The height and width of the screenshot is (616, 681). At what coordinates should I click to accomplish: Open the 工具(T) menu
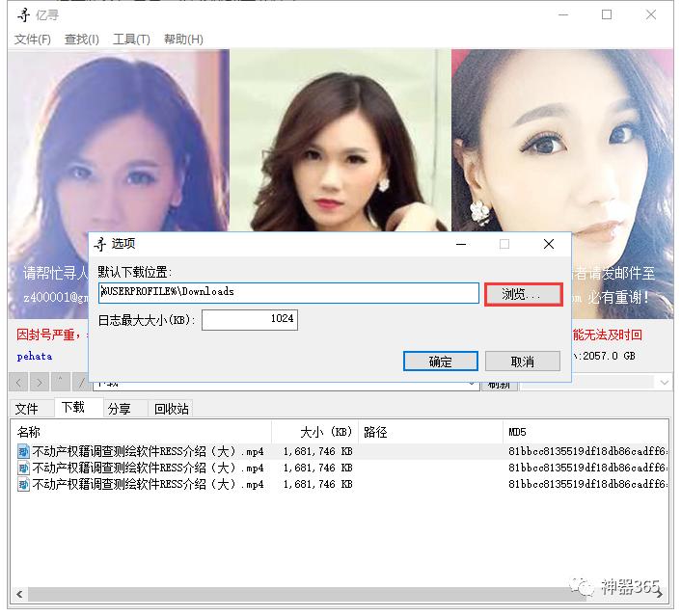click(x=131, y=40)
